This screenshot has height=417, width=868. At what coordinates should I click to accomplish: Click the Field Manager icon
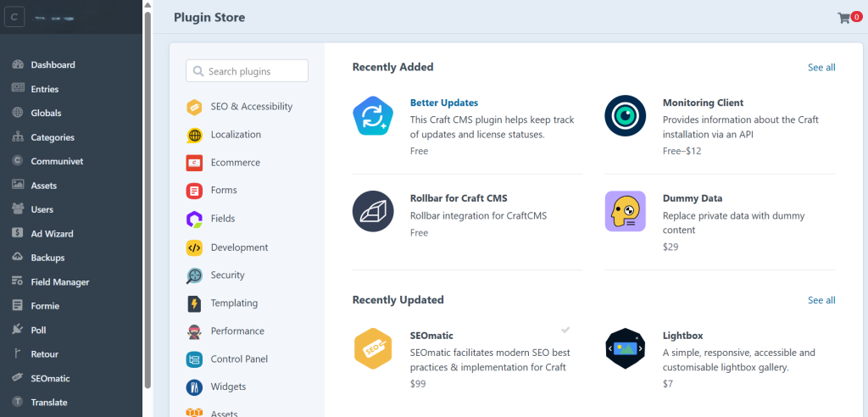[18, 281]
